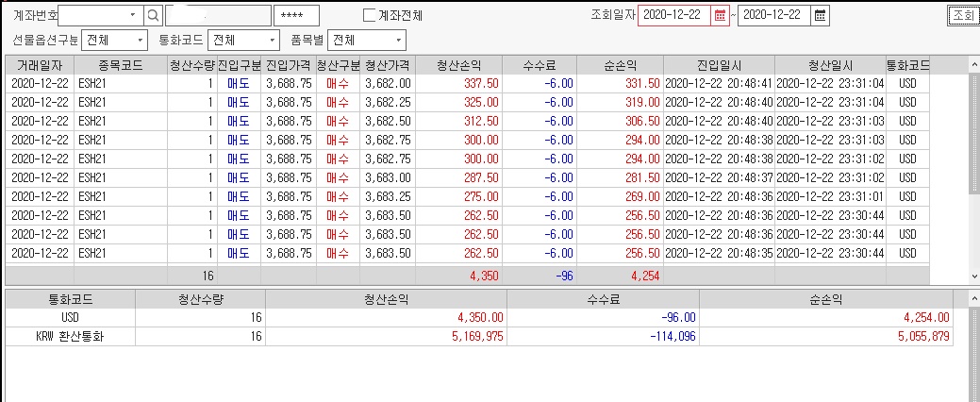Sort by the 청산손익 column header
980x402 pixels.
click(x=459, y=65)
